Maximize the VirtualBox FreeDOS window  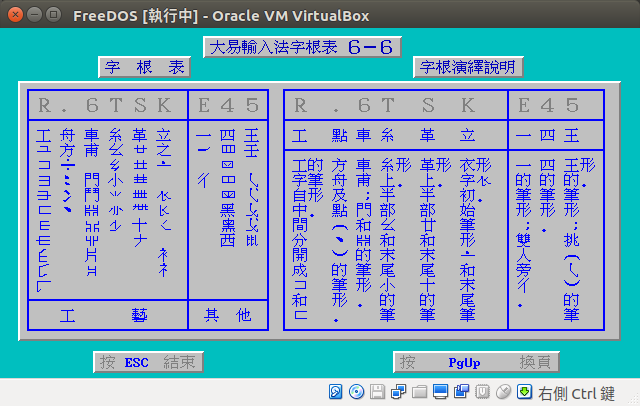click(x=52, y=14)
